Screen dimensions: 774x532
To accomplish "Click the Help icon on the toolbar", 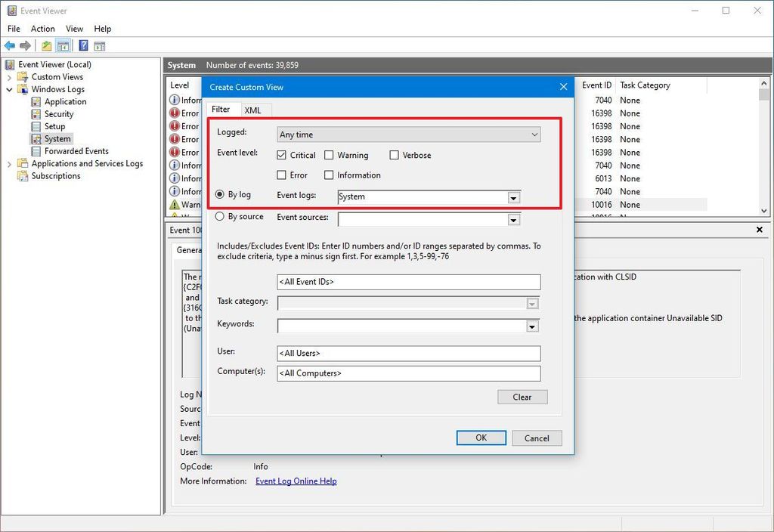I will tap(83, 44).
